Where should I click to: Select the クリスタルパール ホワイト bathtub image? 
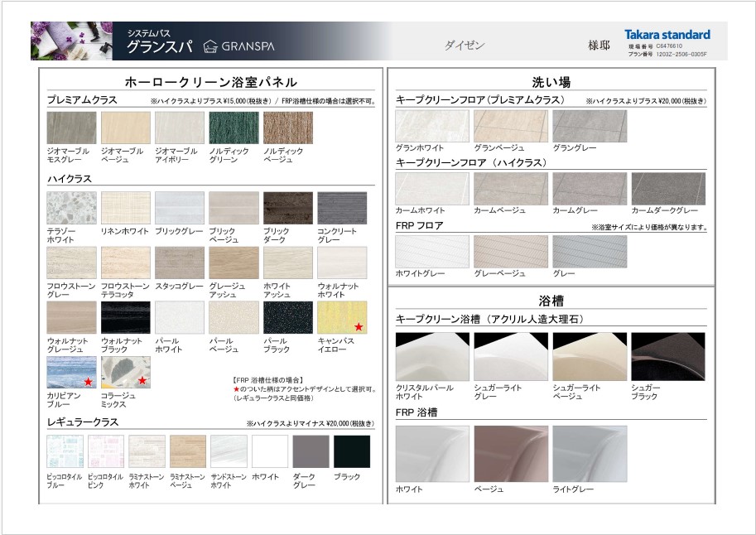(432, 356)
